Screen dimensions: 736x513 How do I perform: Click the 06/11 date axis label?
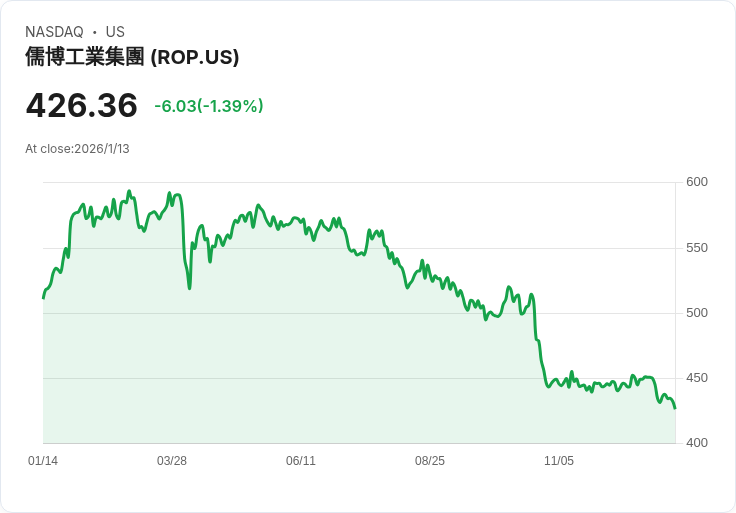click(x=301, y=461)
